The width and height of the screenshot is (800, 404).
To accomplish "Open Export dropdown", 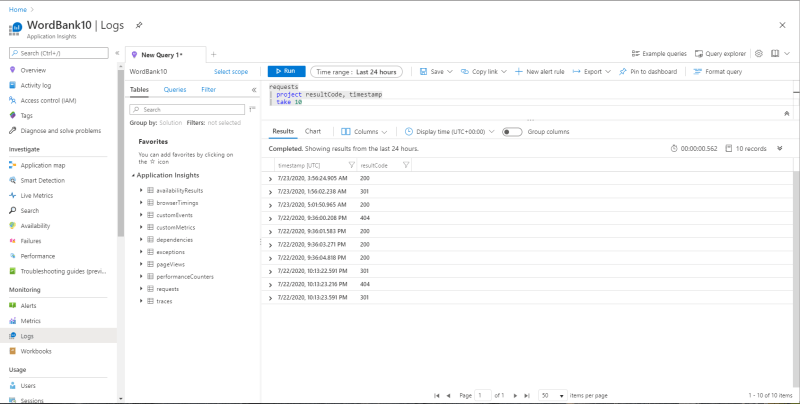I will [592, 72].
